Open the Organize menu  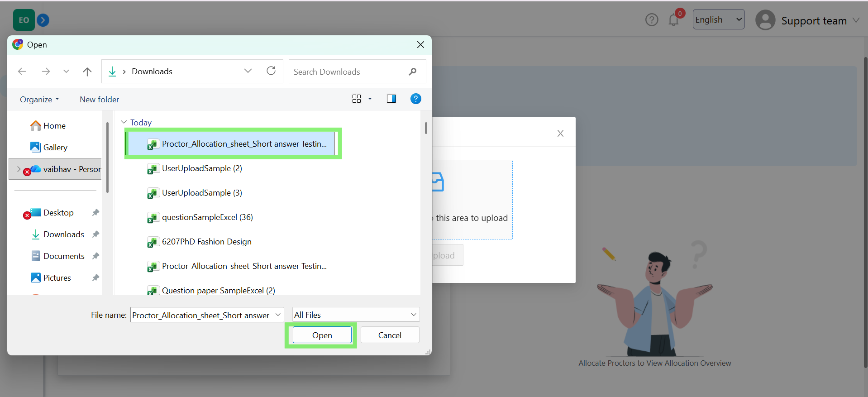(39, 100)
